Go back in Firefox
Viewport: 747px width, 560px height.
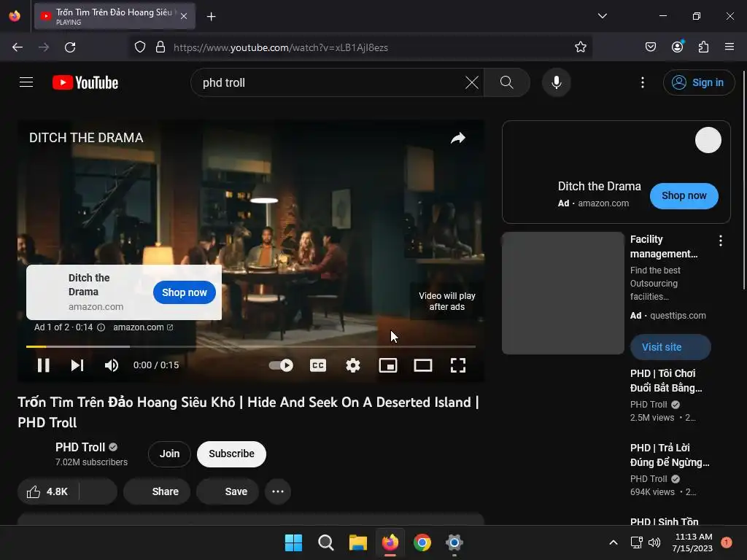pyautogui.click(x=18, y=47)
